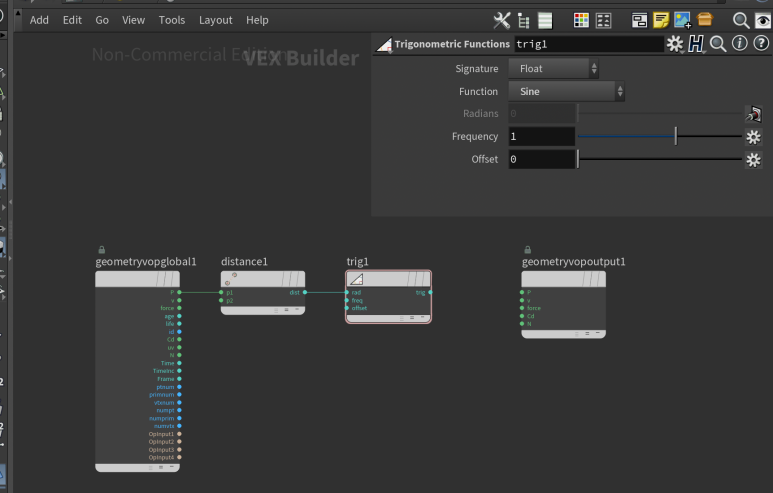Click the OpInput4 output connector
Screen dimensions: 773x493
coord(179,458)
